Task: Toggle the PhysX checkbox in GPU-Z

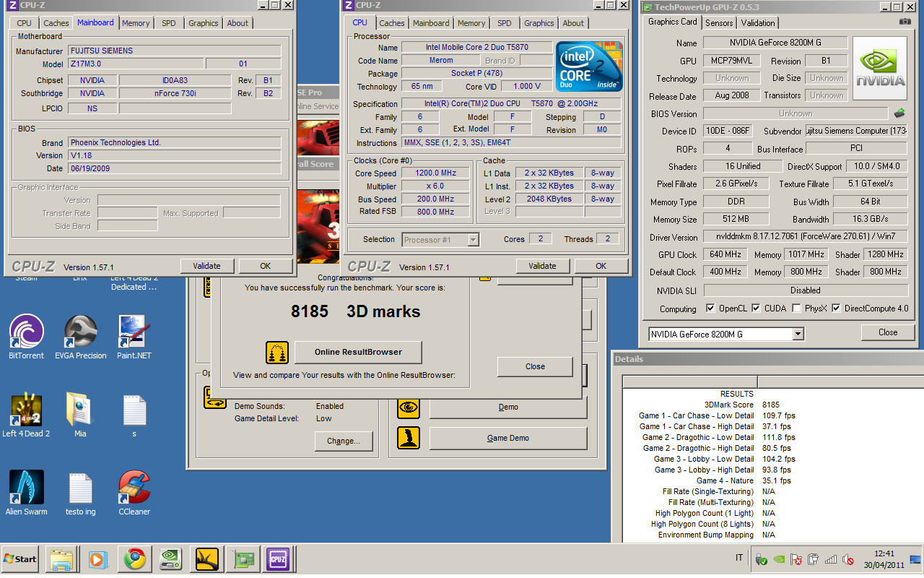Action: coord(796,309)
